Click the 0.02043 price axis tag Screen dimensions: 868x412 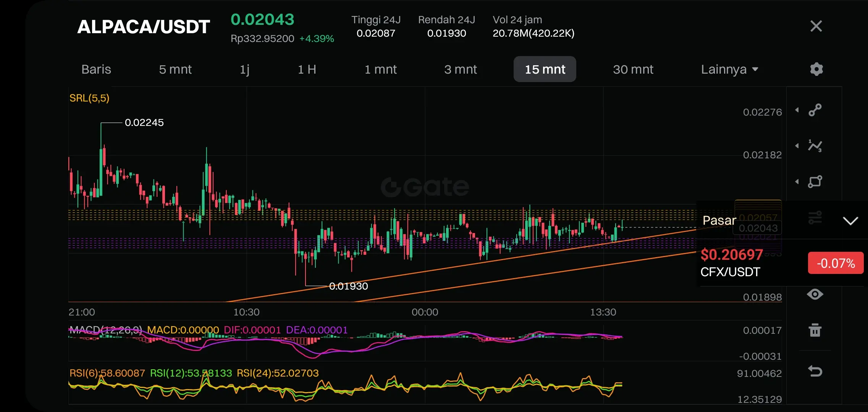pyautogui.click(x=758, y=228)
